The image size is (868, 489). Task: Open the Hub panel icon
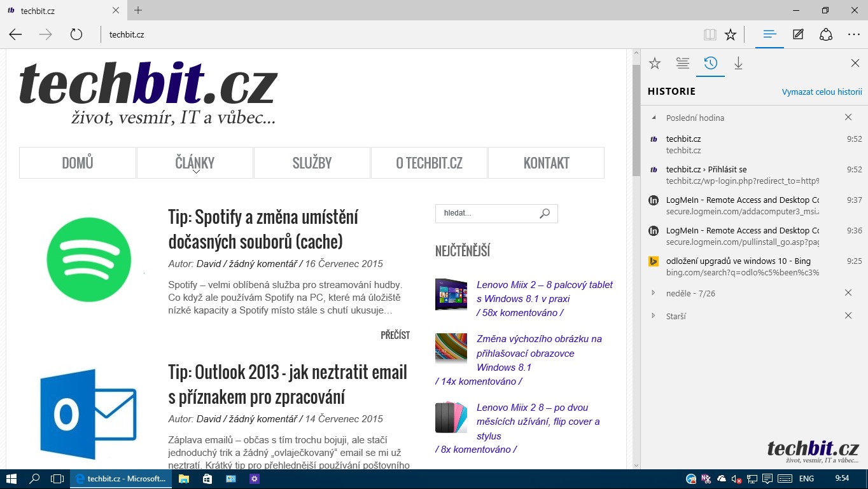coord(769,34)
